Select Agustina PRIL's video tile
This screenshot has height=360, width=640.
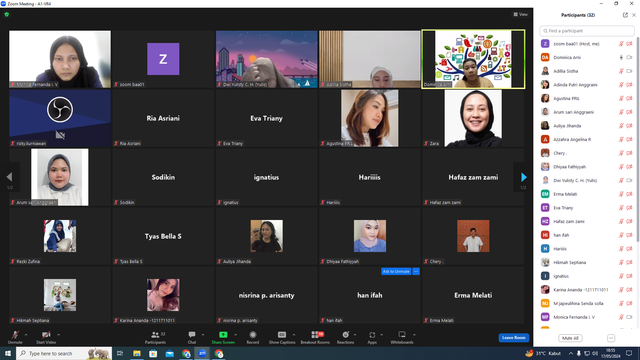[369, 118]
